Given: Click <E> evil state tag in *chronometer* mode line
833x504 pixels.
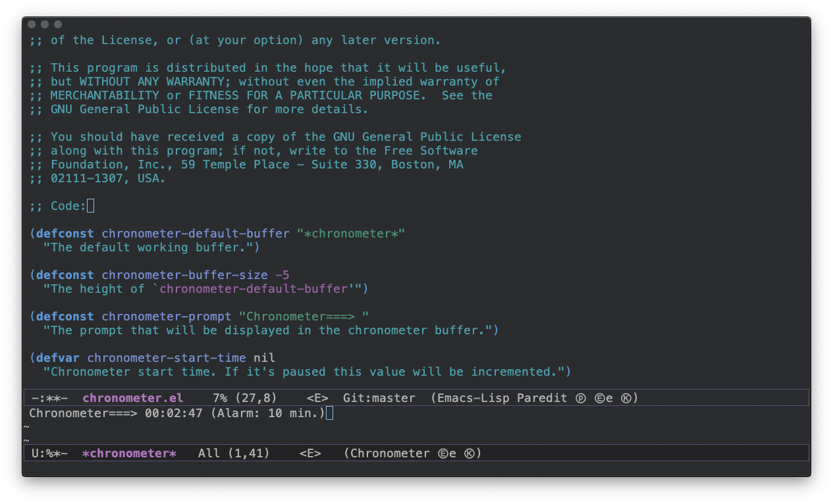Looking at the screenshot, I should coord(310,453).
